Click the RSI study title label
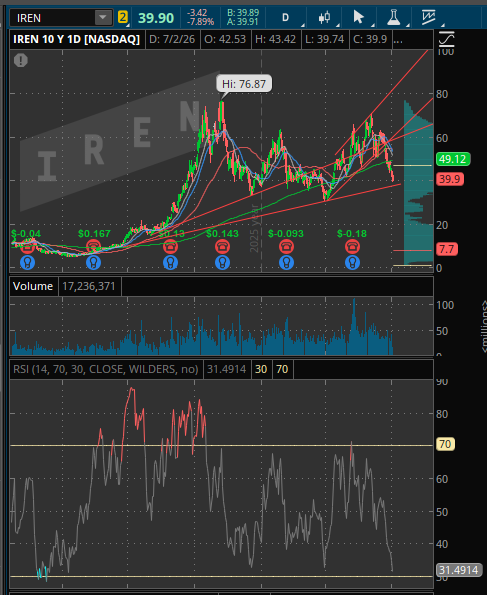This screenshot has width=487, height=595. tap(106, 369)
